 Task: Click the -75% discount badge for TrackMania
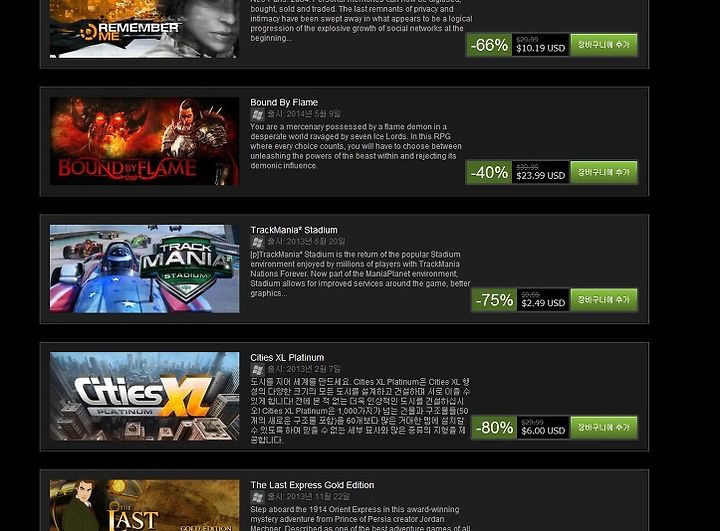(494, 300)
